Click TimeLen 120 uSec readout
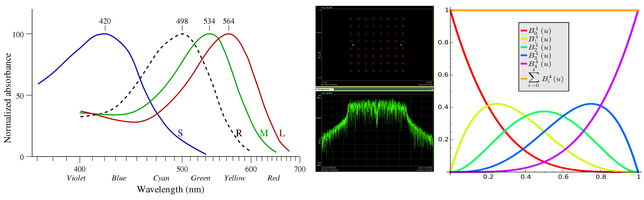644x200 pixels. click(425, 170)
